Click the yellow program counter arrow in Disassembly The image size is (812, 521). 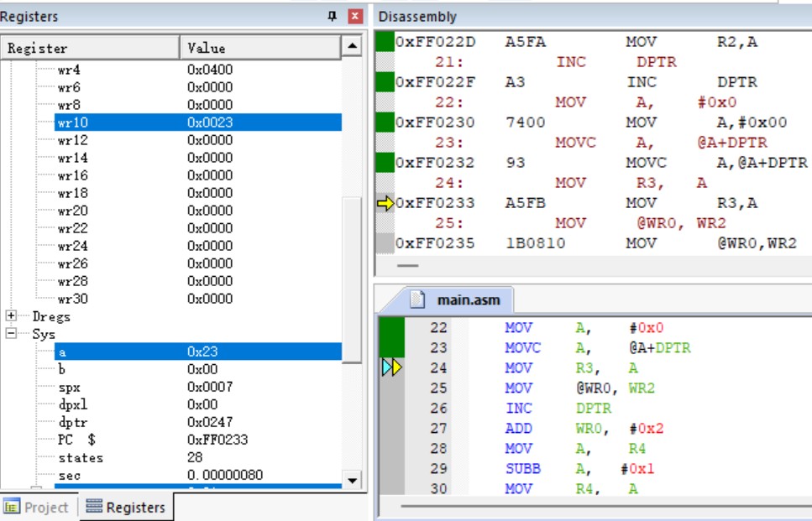(385, 203)
